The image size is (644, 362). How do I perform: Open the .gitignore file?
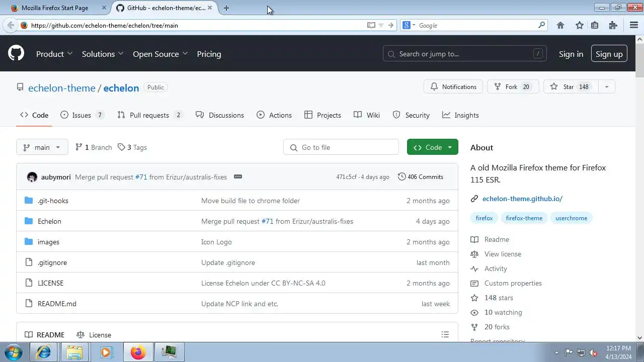[x=52, y=262]
